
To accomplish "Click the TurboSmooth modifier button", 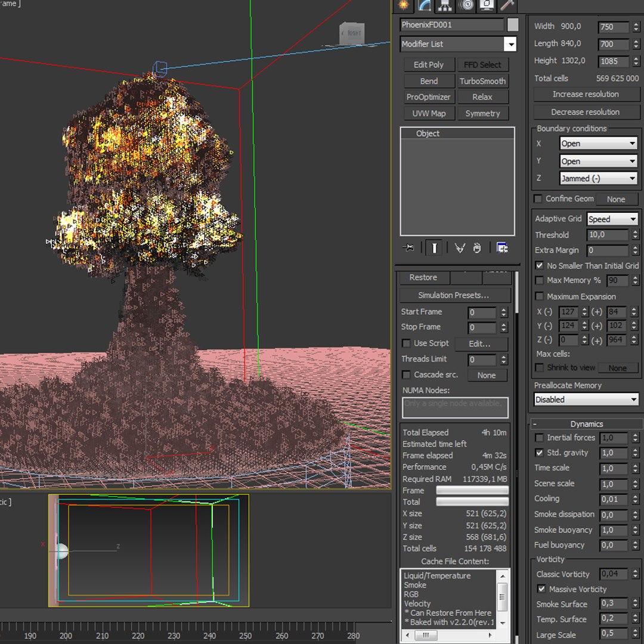I will point(482,81).
